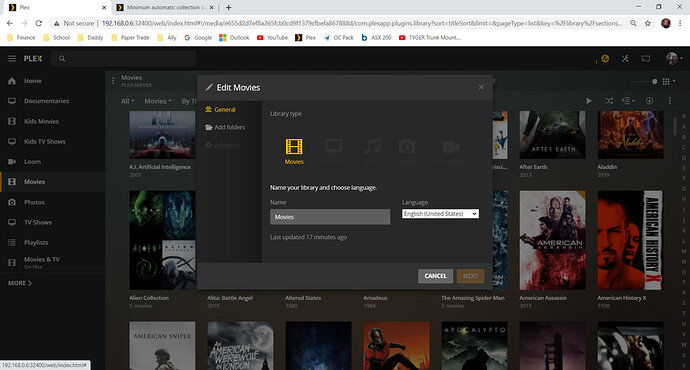Play all with the play icon
The height and width of the screenshot is (370, 690).
pyautogui.click(x=589, y=101)
